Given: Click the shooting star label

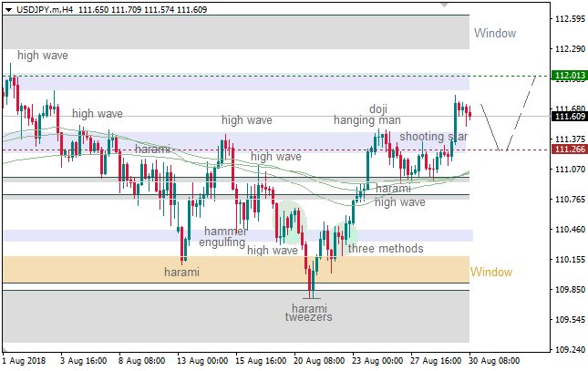Looking at the screenshot, I should point(433,137).
